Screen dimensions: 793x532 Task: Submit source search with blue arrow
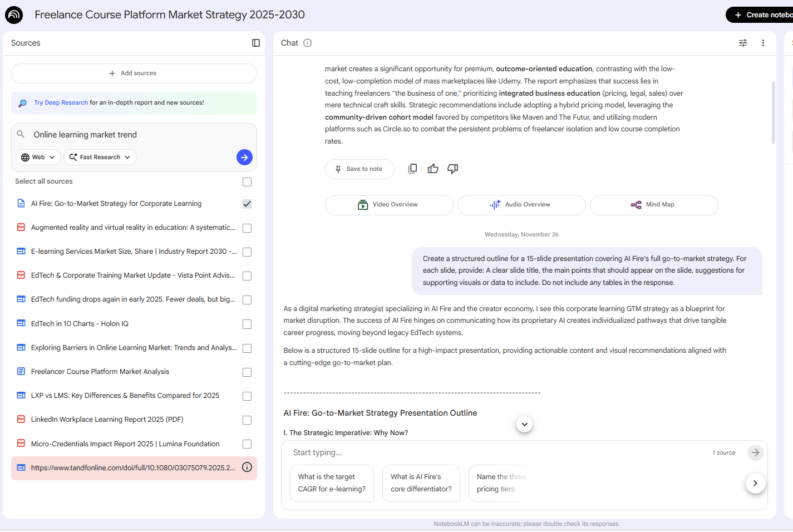click(x=244, y=157)
